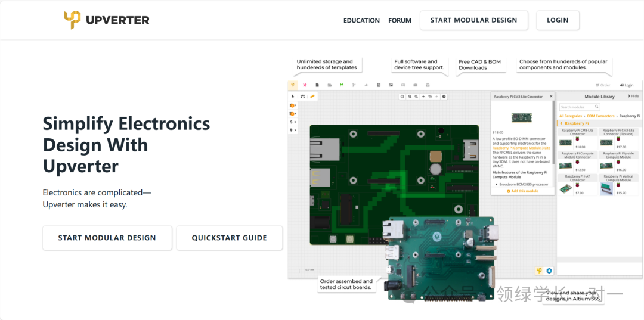
Task: Click COM Connectors breadcrumb
Action: click(600, 116)
